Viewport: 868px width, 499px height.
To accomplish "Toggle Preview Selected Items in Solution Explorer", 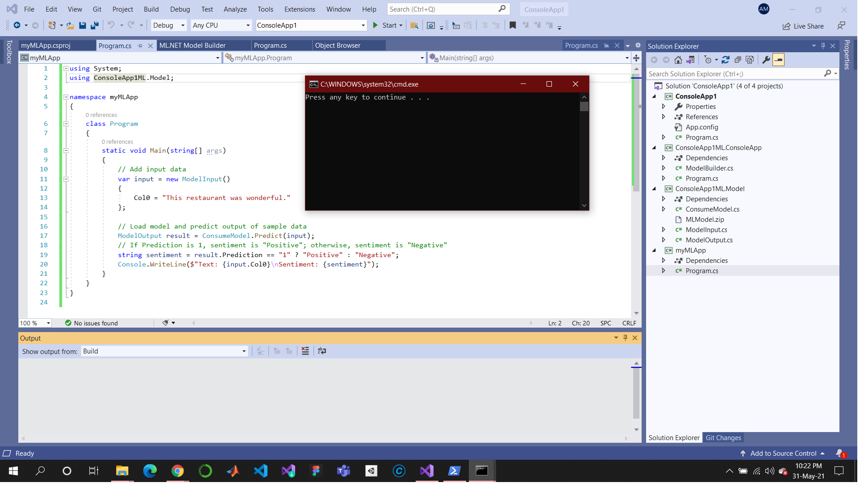I will [x=779, y=59].
